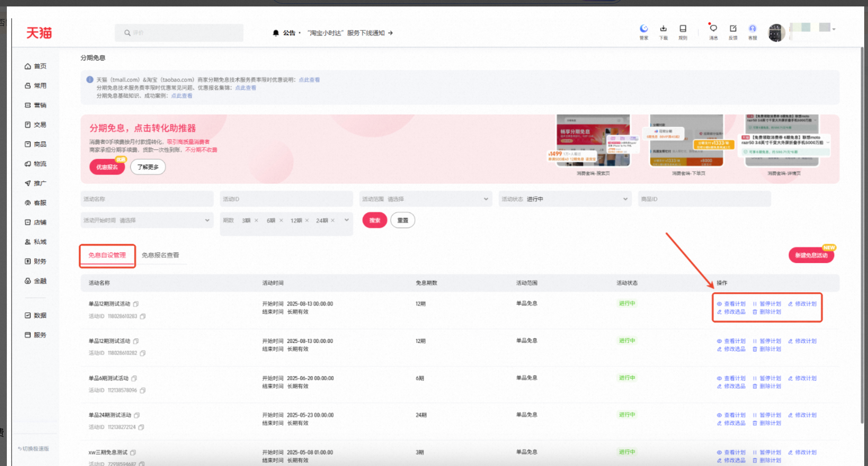Open 物流 in the left sidebar

(x=35, y=164)
